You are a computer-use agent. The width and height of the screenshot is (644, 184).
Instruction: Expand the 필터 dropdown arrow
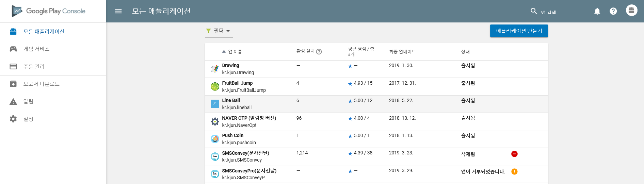(228, 31)
